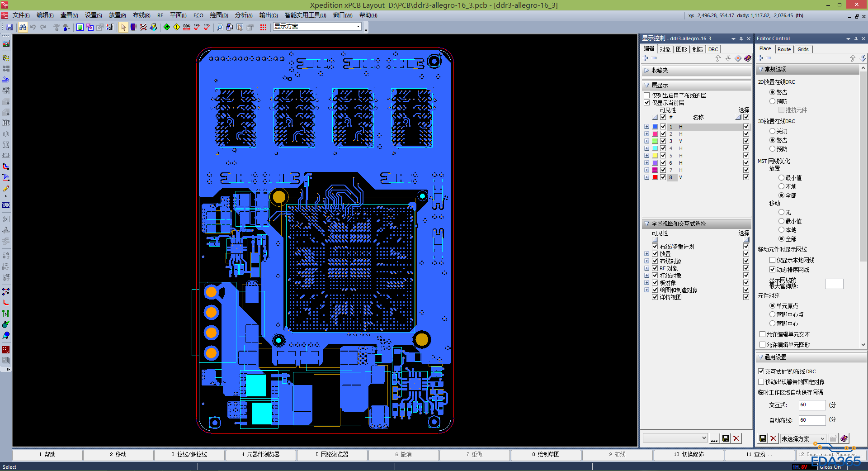Click the plus expand-all icon in Display Control
The height and width of the screenshot is (471, 868).
point(646,58)
